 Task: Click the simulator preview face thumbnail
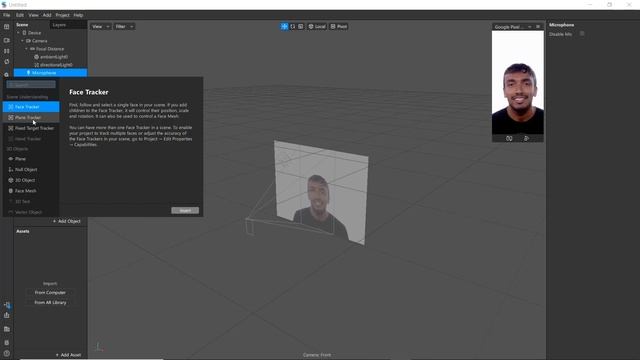click(518, 83)
